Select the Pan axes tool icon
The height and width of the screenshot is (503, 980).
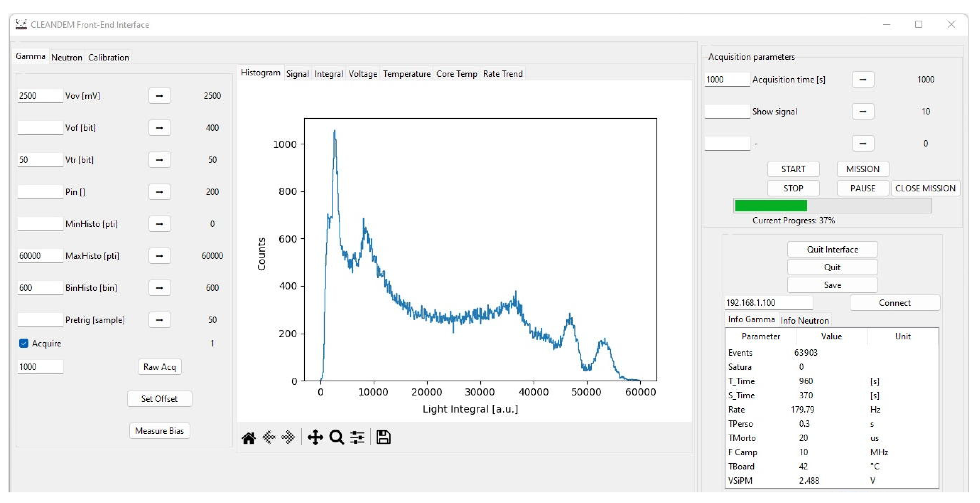315,437
